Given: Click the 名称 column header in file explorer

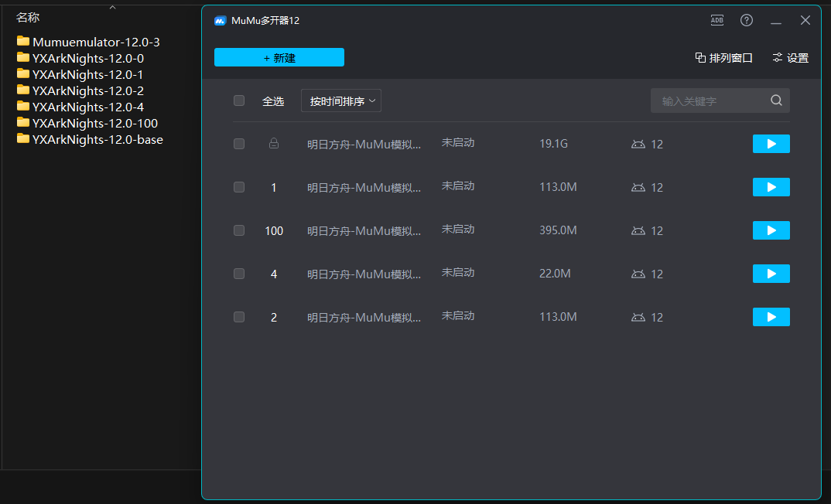Looking at the screenshot, I should coord(28,18).
